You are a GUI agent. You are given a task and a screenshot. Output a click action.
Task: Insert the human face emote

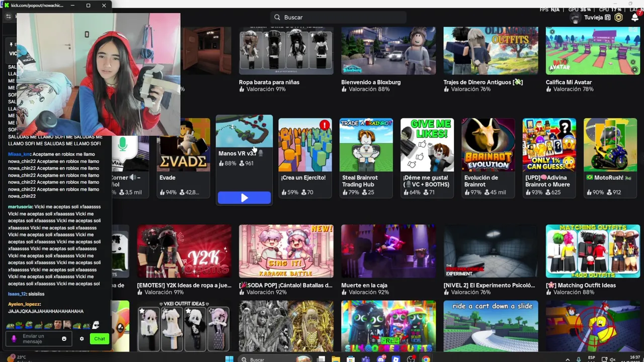[58, 325]
